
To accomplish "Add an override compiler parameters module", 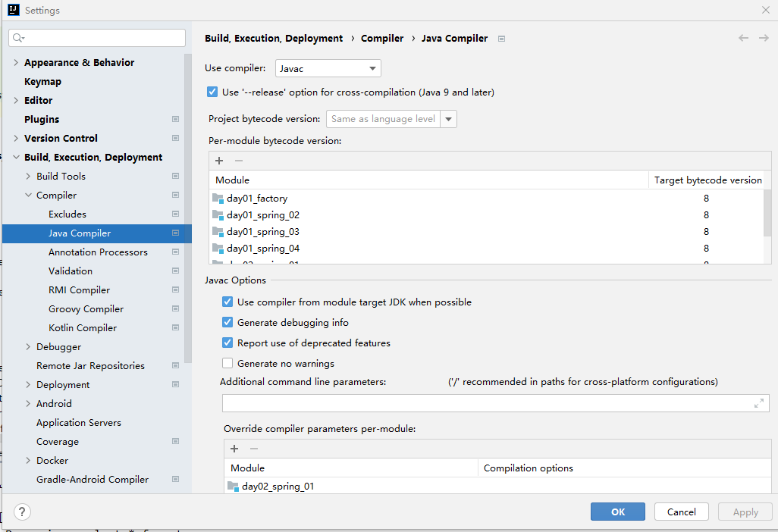I will tap(234, 449).
